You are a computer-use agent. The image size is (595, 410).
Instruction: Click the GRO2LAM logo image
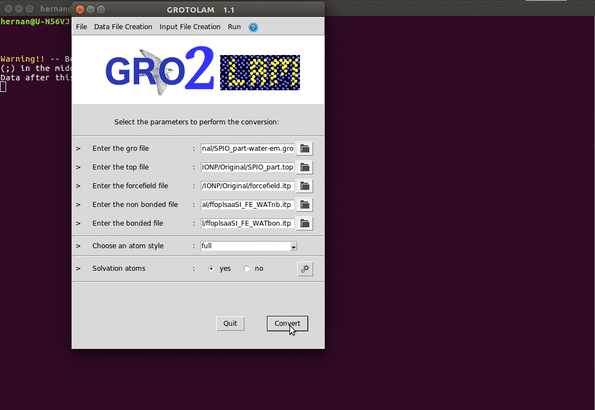coord(202,71)
